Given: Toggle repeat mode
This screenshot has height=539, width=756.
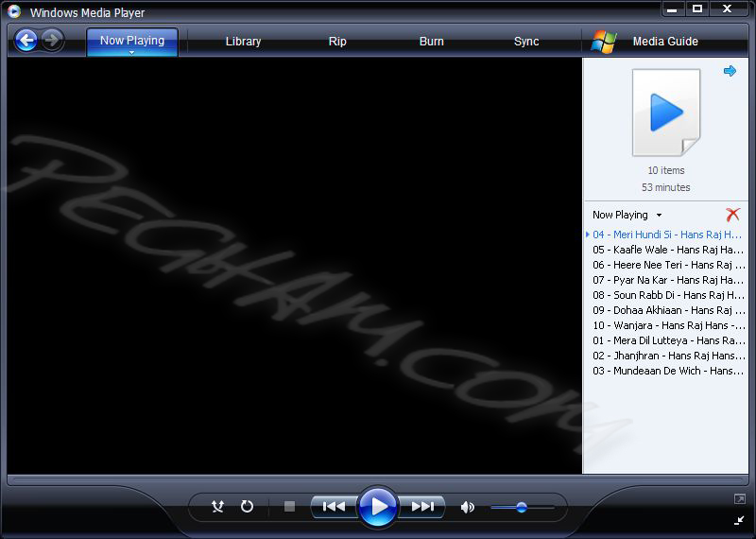Looking at the screenshot, I should click(x=247, y=506).
